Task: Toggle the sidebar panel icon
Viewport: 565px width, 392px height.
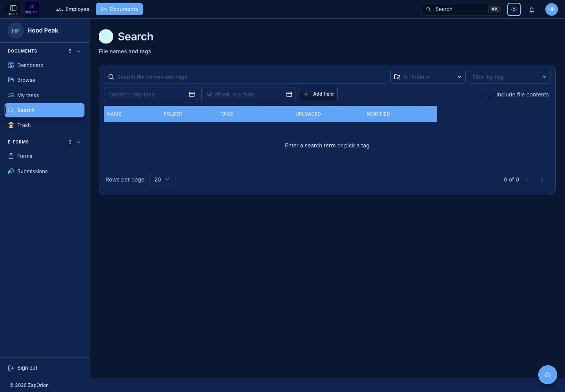Action: click(x=13, y=8)
